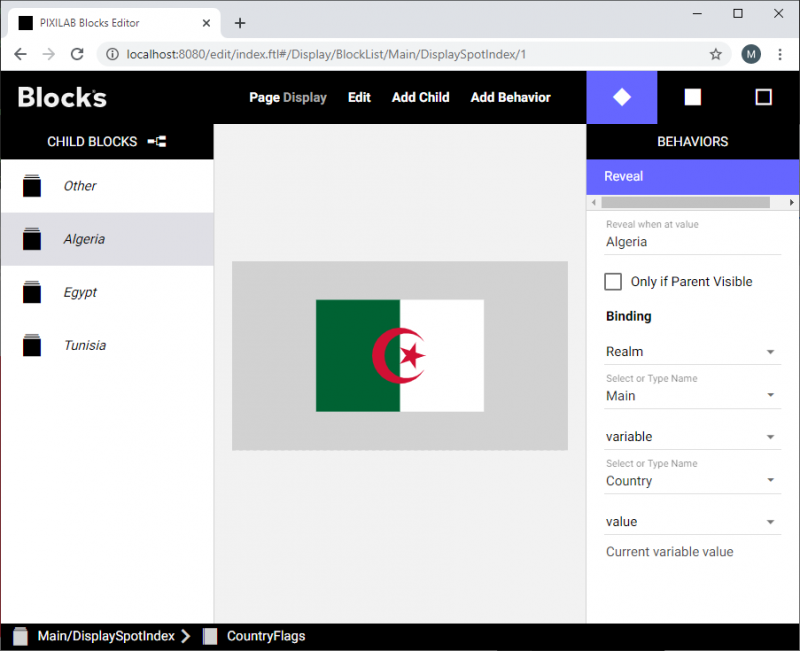The height and width of the screenshot is (651, 800).
Task: Reload the Blocks Editor page
Action: (78, 54)
